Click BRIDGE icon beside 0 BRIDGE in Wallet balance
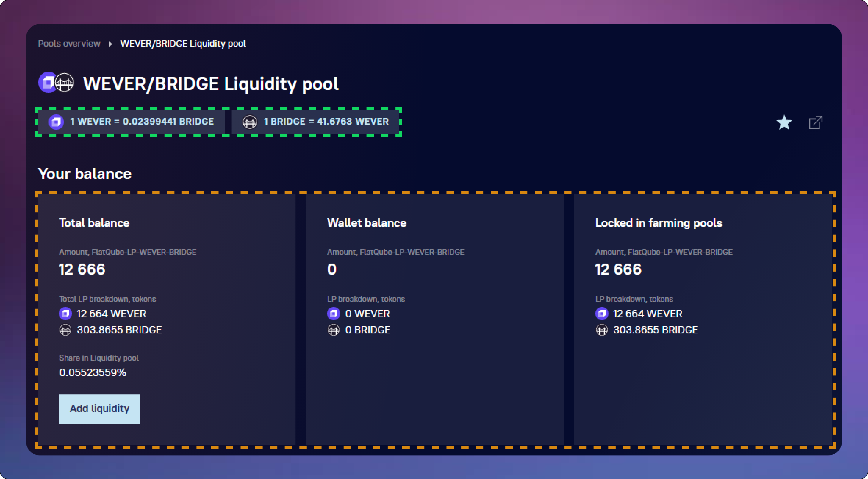This screenshot has height=479, width=868. [334, 330]
